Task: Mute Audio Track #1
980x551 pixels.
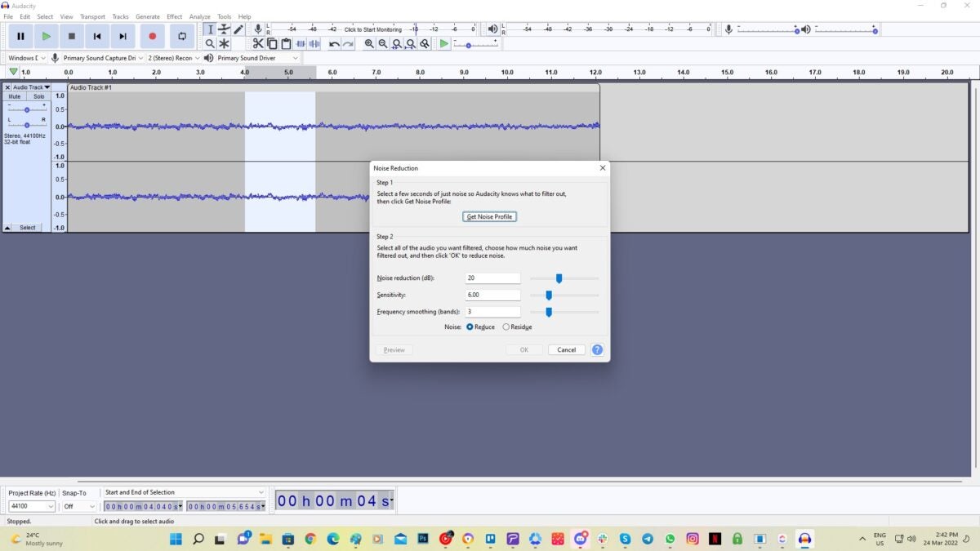Action: click(x=13, y=96)
